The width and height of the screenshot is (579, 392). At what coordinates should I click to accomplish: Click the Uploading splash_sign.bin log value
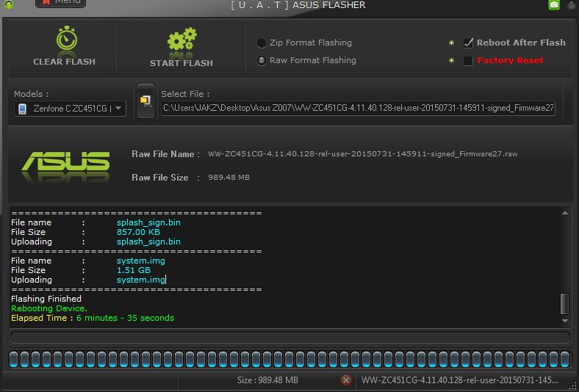(x=148, y=242)
